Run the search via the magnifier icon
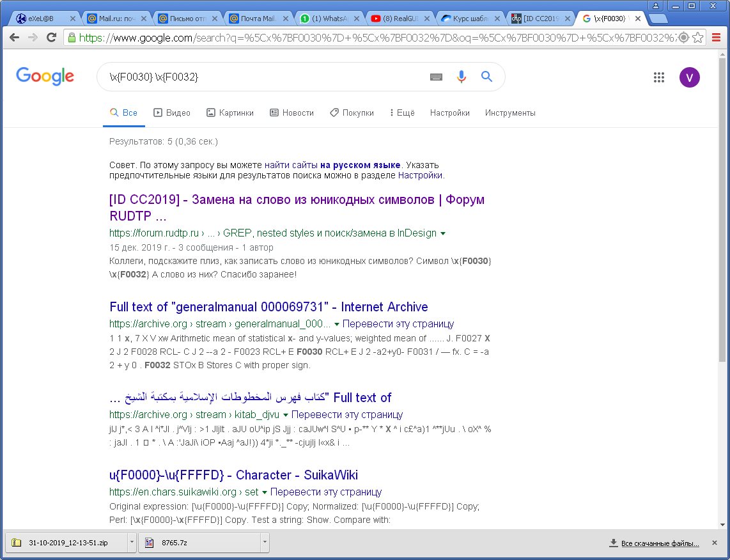Image resolution: width=730 pixels, height=560 pixels. coord(486,77)
